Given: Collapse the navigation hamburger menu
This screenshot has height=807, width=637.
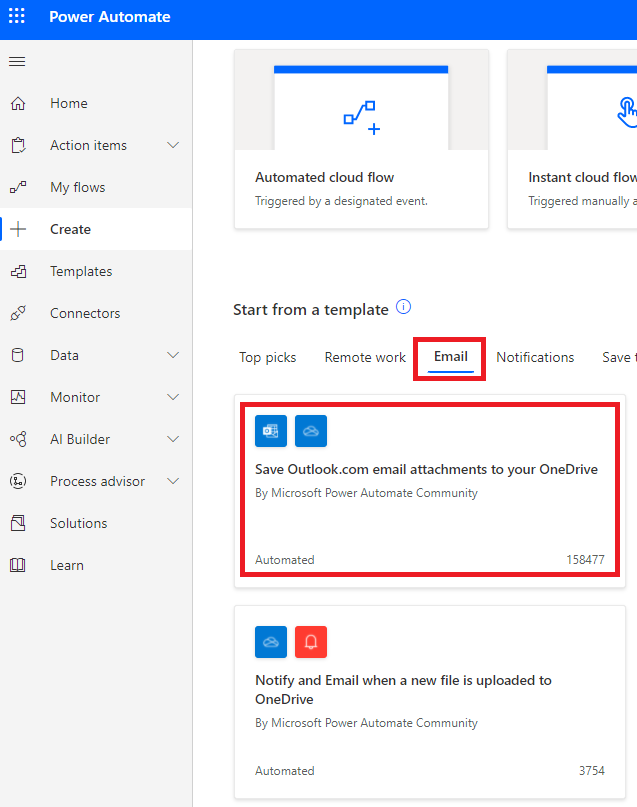Looking at the screenshot, I should pyautogui.click(x=17, y=62).
